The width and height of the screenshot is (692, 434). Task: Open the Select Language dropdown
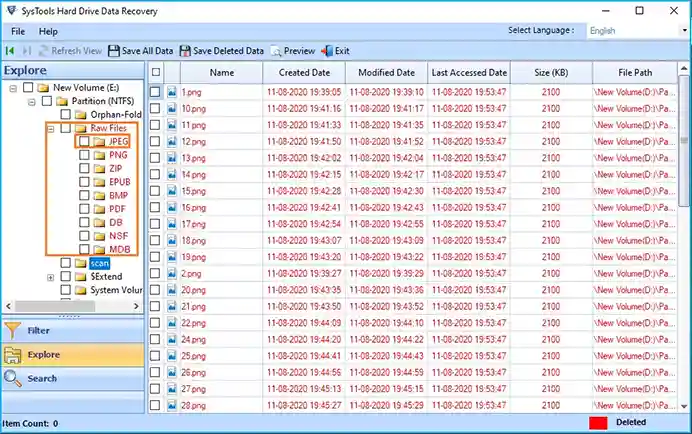[684, 30]
